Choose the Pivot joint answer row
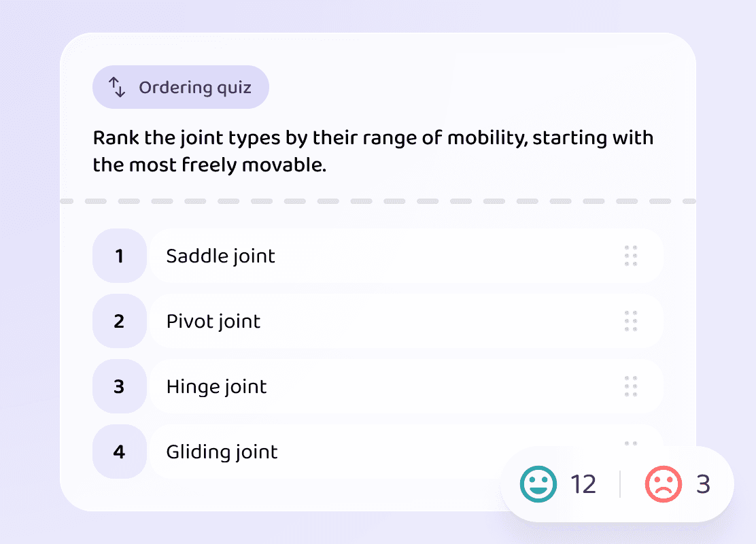This screenshot has width=756, height=544. pyautogui.click(x=407, y=321)
